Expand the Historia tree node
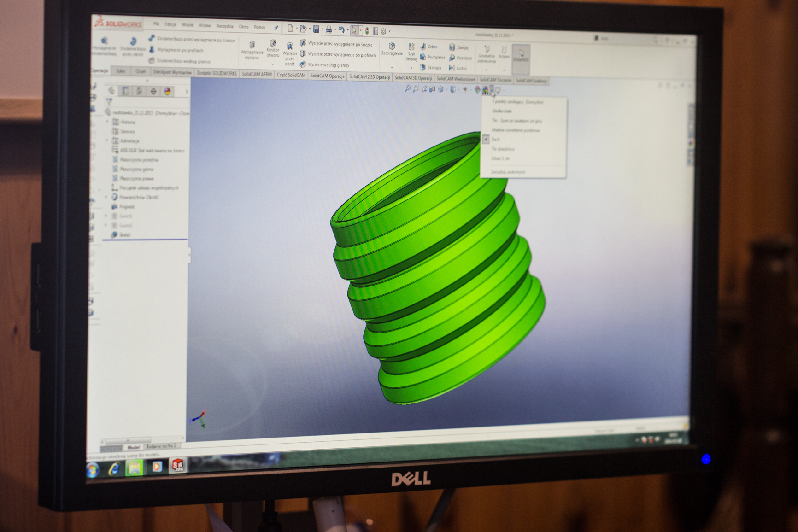Image resolution: width=798 pixels, height=532 pixels. pos(108,122)
